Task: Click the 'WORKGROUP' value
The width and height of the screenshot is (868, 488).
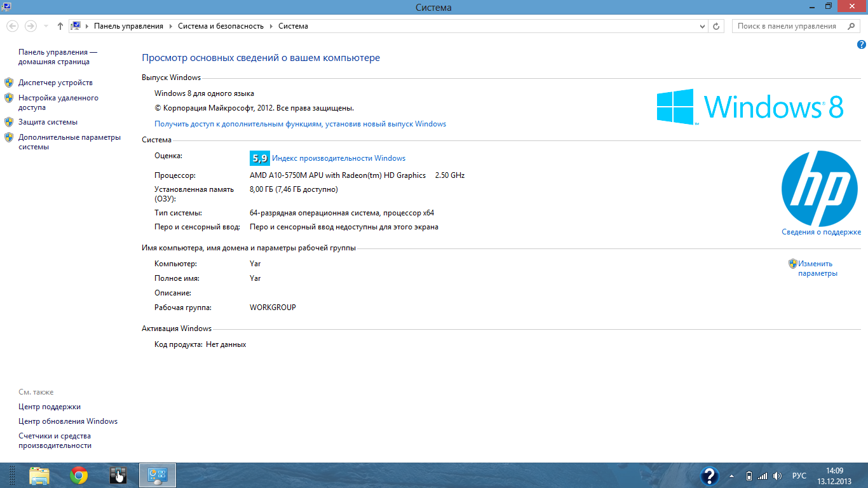Action: [273, 308]
